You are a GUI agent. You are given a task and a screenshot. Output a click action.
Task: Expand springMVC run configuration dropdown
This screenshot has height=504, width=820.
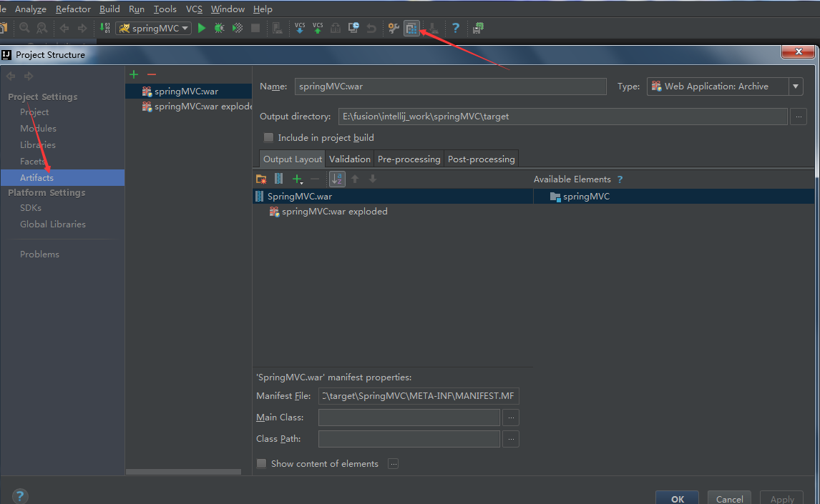(x=154, y=28)
